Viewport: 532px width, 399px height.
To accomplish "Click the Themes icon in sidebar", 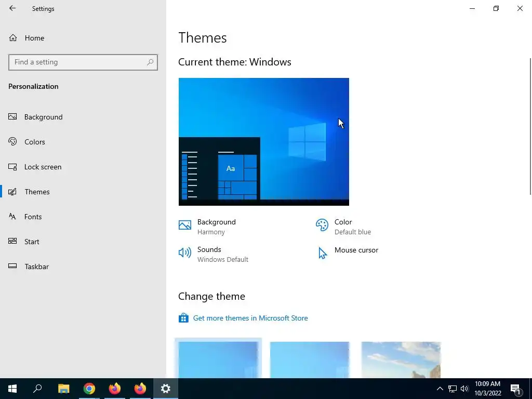I will [12, 192].
